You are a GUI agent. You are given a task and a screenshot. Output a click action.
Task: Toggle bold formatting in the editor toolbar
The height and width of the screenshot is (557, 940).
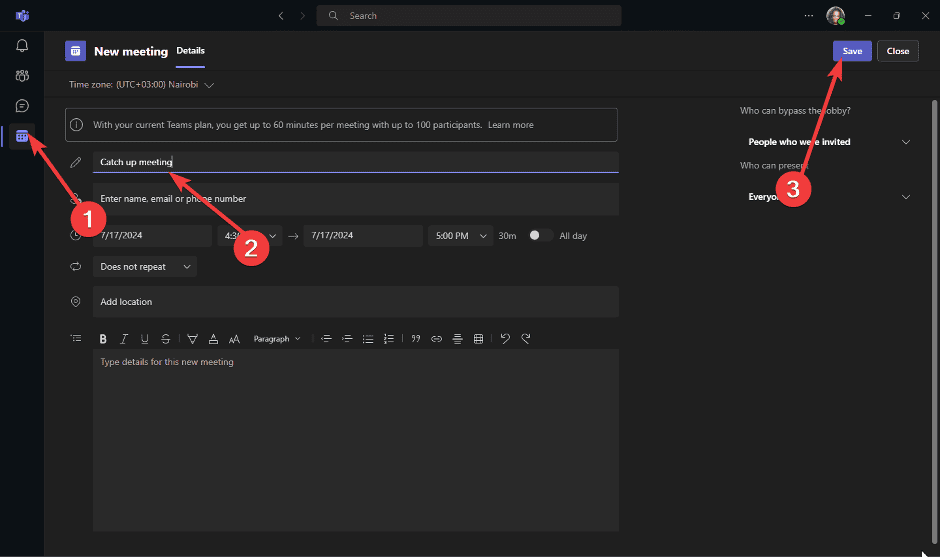103,339
